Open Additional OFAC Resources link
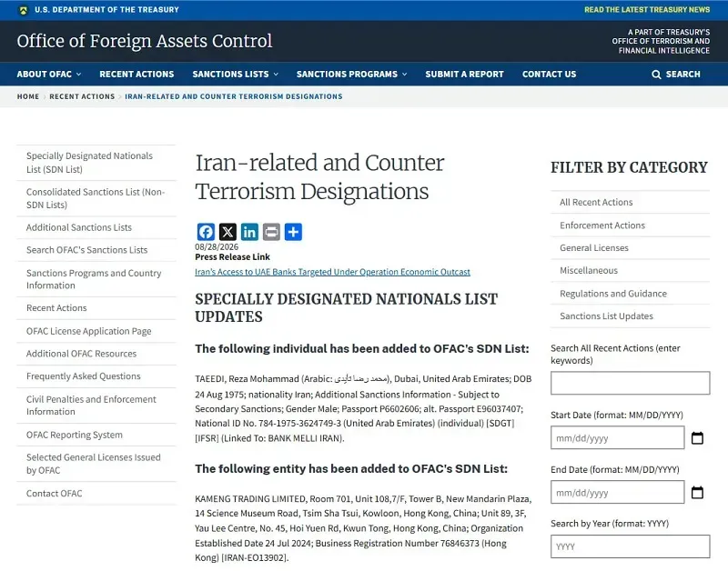The image size is (728, 571). [96, 354]
